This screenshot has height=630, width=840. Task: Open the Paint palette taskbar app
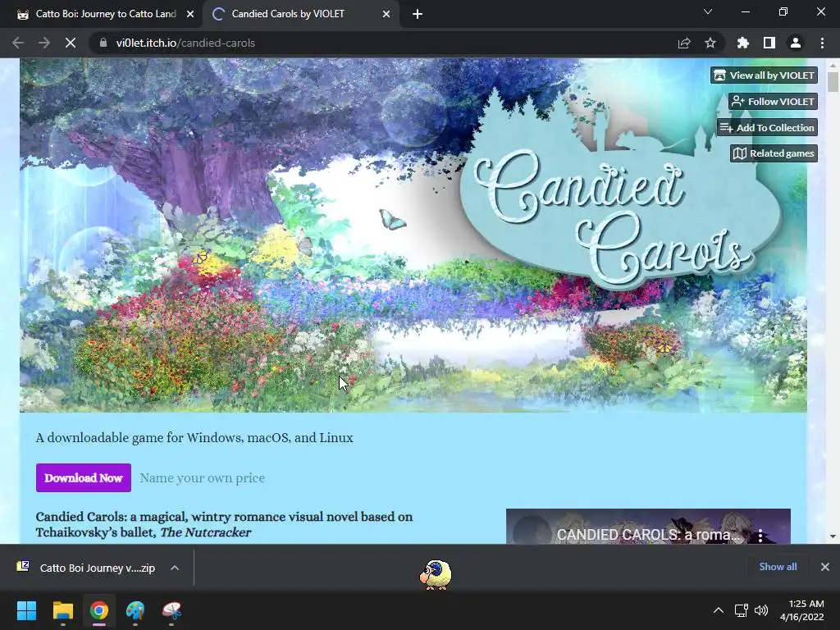(135, 610)
